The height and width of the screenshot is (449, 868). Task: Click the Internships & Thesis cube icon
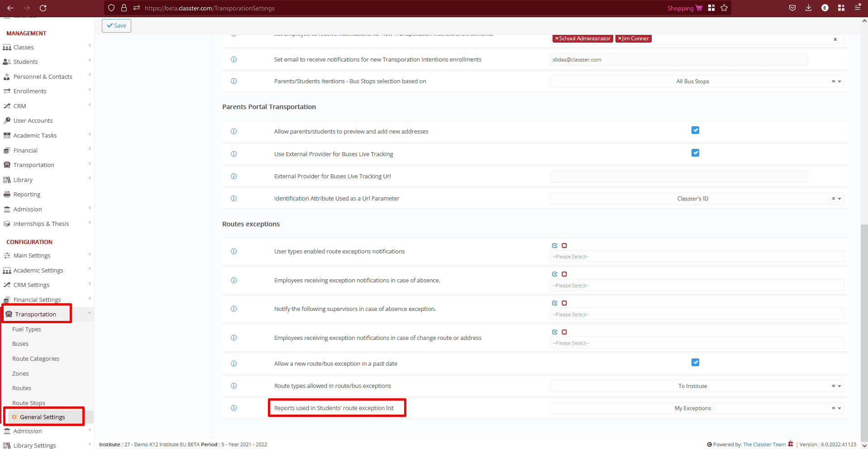pyautogui.click(x=7, y=224)
